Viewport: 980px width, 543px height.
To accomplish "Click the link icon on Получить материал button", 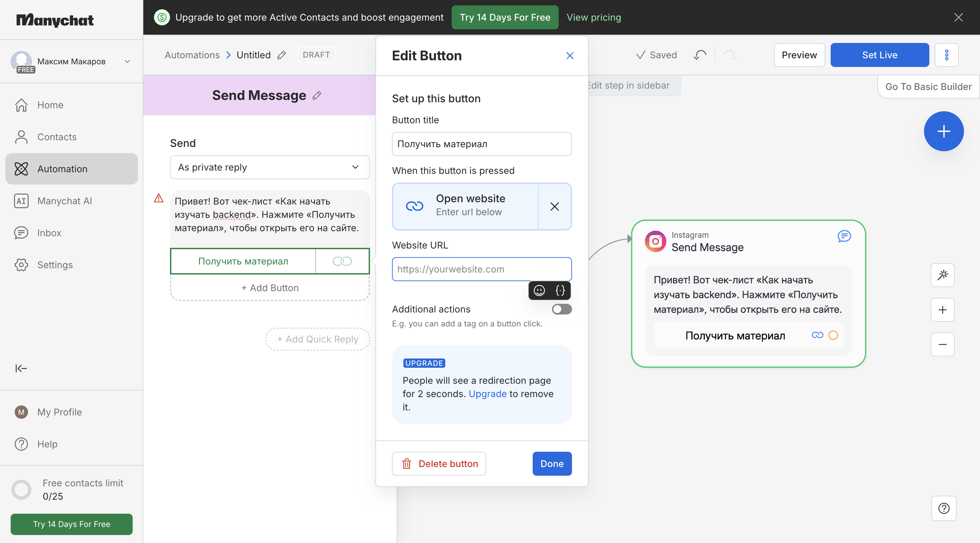I will (342, 261).
